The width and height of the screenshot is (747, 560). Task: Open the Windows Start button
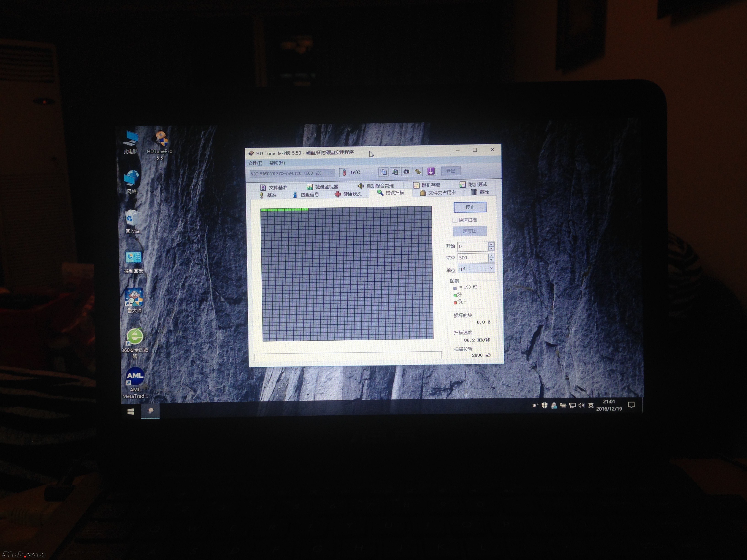[131, 412]
